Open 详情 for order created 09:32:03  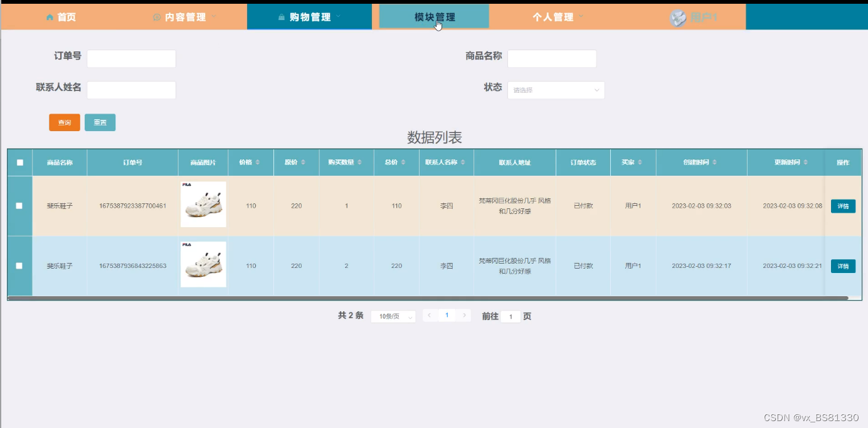tap(843, 206)
